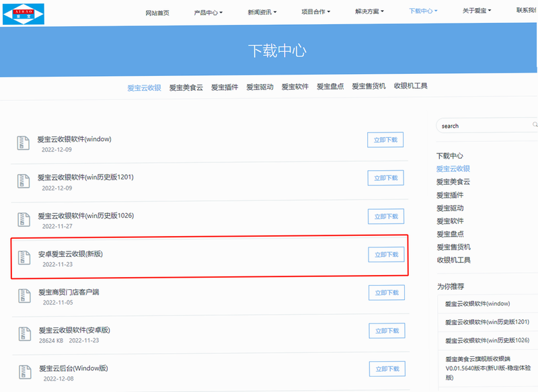Image resolution: width=538 pixels, height=392 pixels.
Task: Click file icon beside 安卓爱宝云收银(新版)
Action: coord(24,258)
